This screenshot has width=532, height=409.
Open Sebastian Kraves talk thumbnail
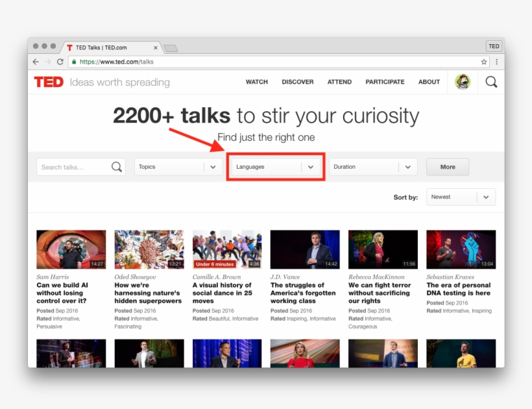point(461,249)
